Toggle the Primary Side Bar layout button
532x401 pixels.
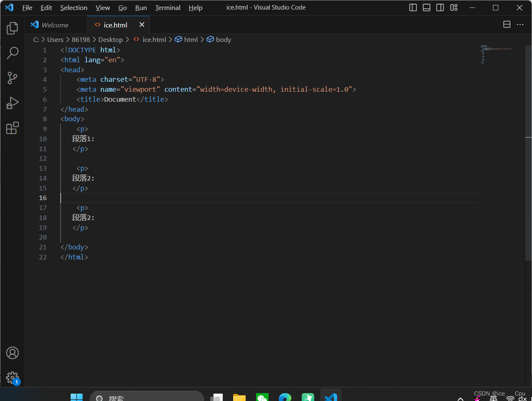pyautogui.click(x=413, y=7)
